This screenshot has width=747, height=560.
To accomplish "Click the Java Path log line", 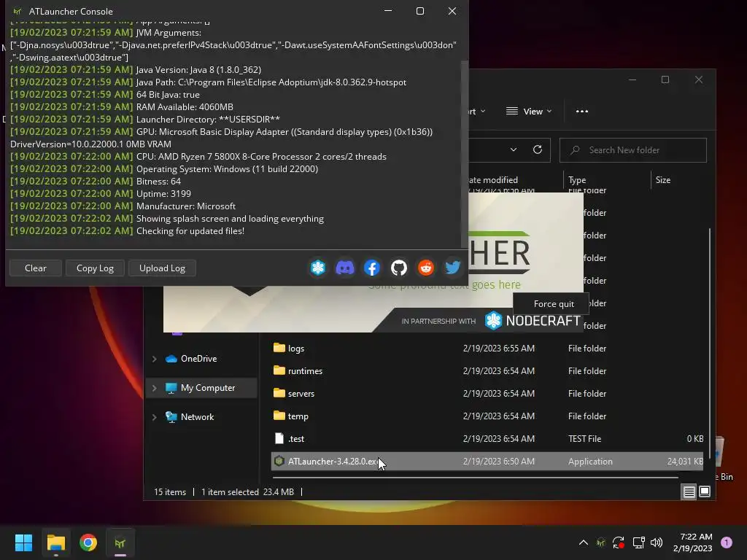I will [x=209, y=82].
